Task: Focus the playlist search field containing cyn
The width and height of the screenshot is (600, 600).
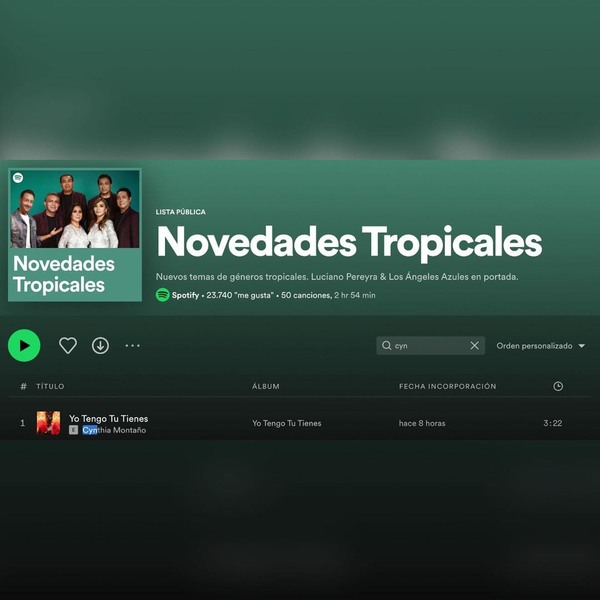Action: 430,346
